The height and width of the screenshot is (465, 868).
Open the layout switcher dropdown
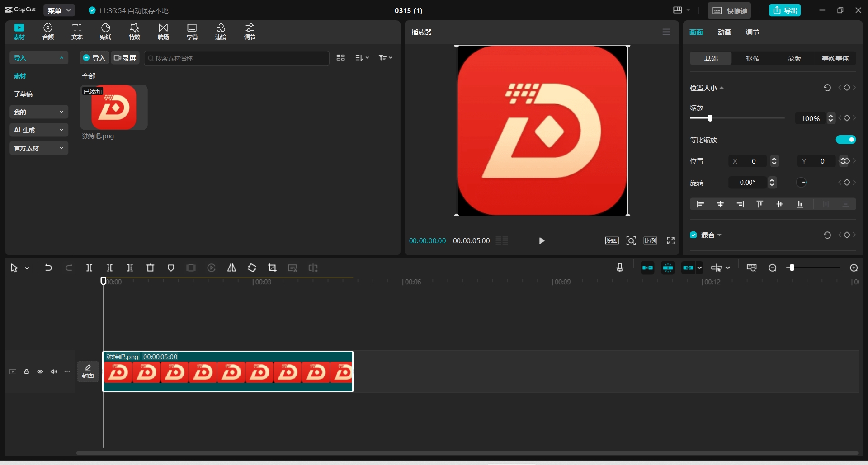click(x=681, y=10)
